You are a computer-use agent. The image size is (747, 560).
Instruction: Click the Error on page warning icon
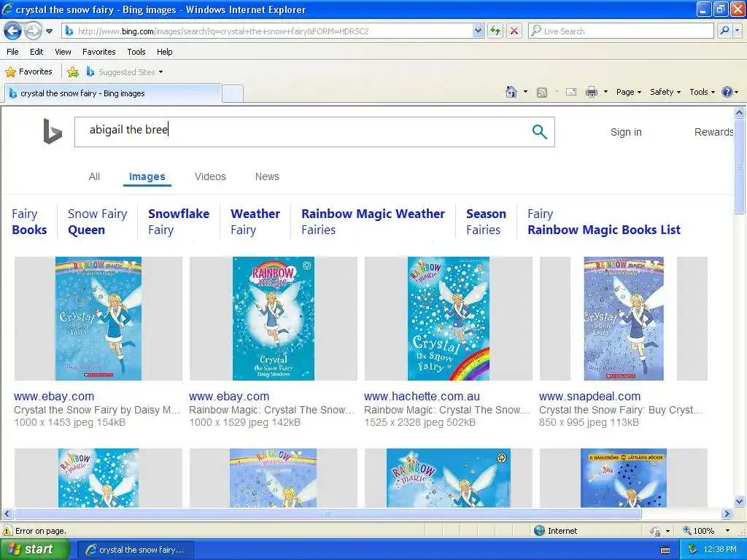(x=7, y=531)
